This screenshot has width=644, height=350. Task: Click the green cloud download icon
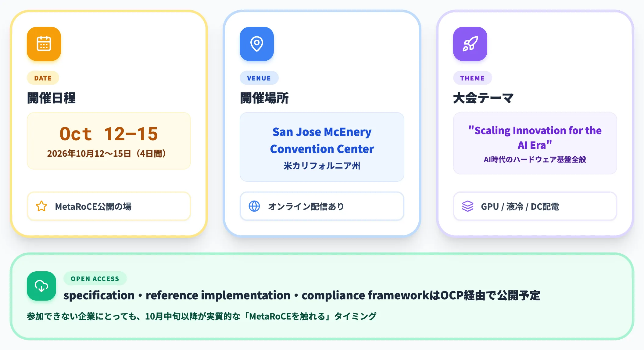click(41, 286)
